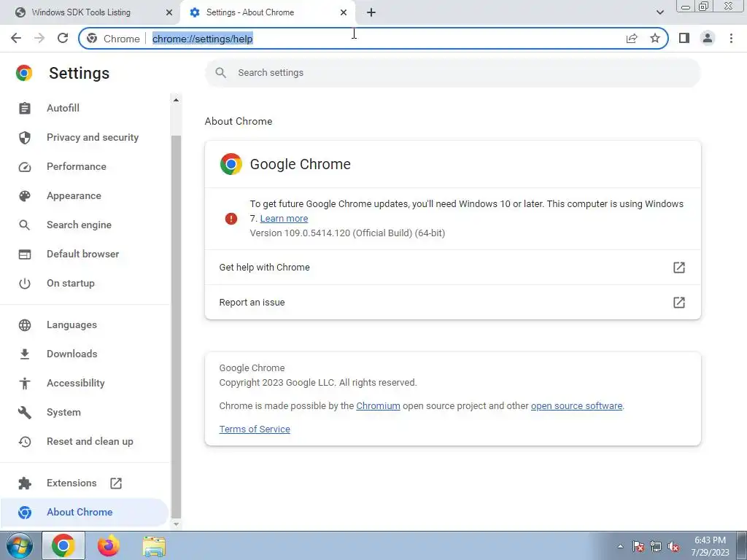Click the Performance gauge icon
This screenshot has height=560, width=747.
pyautogui.click(x=24, y=167)
